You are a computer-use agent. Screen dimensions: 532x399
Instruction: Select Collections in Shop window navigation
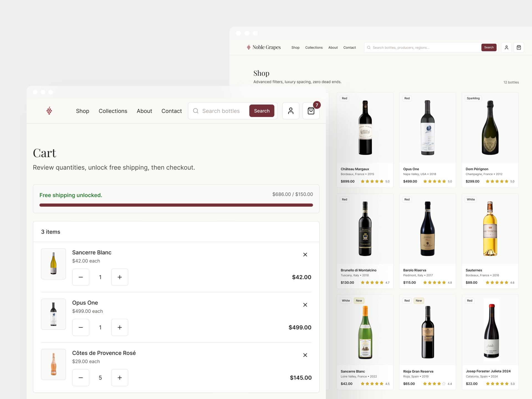[314, 47]
